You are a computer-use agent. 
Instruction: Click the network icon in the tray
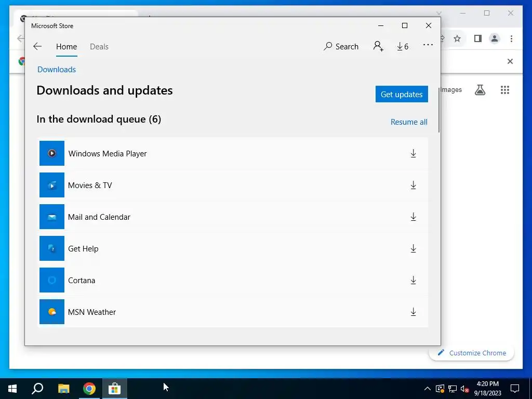point(453,389)
